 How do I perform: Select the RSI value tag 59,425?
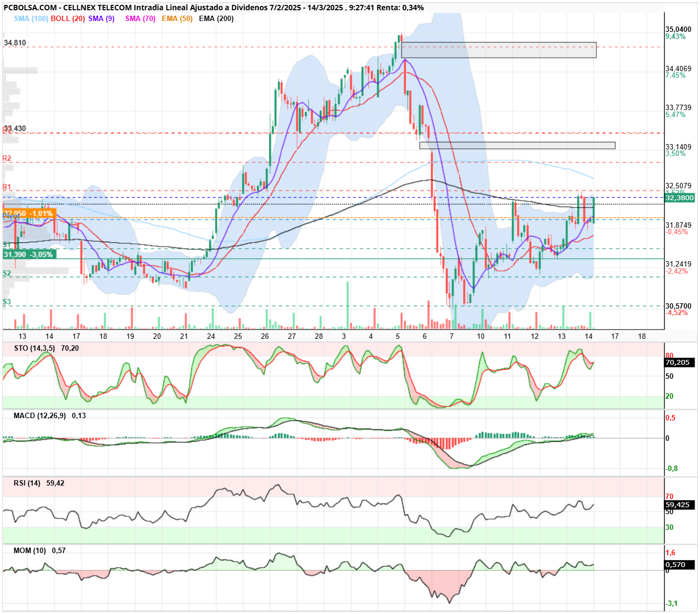click(x=680, y=505)
